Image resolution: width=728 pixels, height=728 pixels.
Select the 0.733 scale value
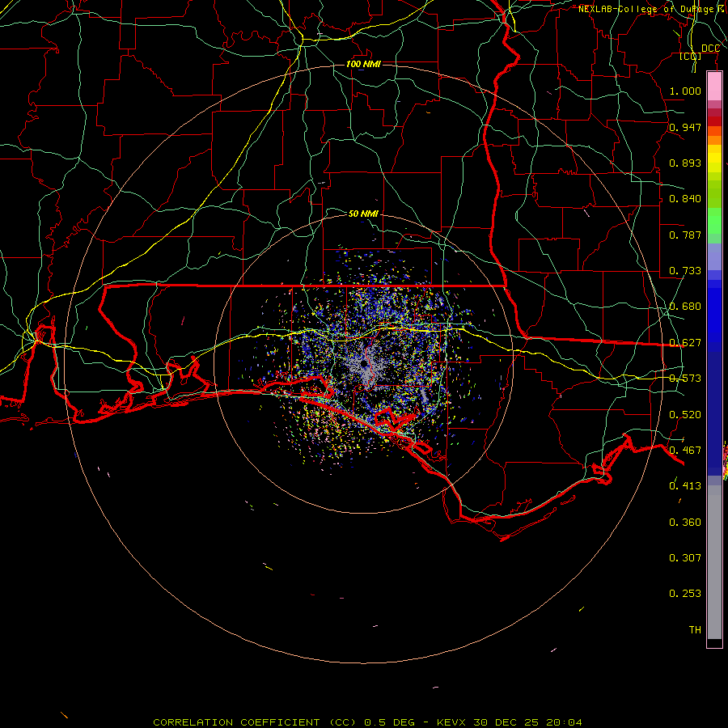pos(685,270)
